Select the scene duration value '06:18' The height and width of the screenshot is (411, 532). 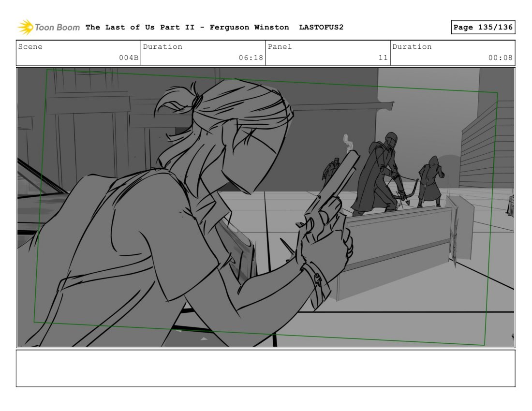pos(251,58)
